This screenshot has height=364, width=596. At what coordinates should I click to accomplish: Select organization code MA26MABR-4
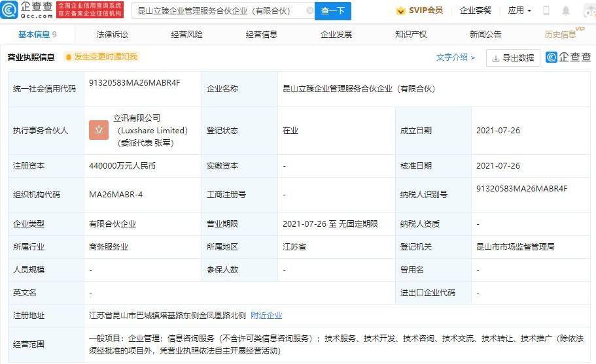[116, 195]
